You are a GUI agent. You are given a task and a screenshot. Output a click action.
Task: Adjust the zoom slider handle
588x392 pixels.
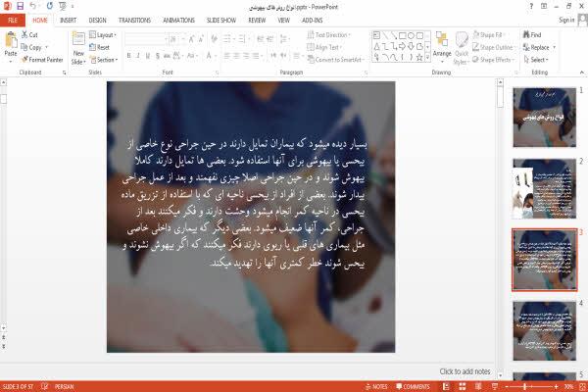(x=525, y=386)
